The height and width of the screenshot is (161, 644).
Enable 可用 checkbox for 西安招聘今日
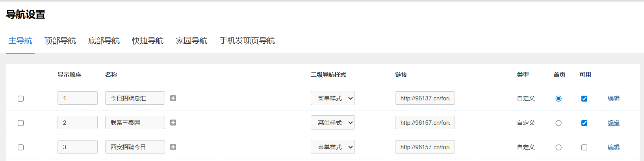pyautogui.click(x=584, y=147)
